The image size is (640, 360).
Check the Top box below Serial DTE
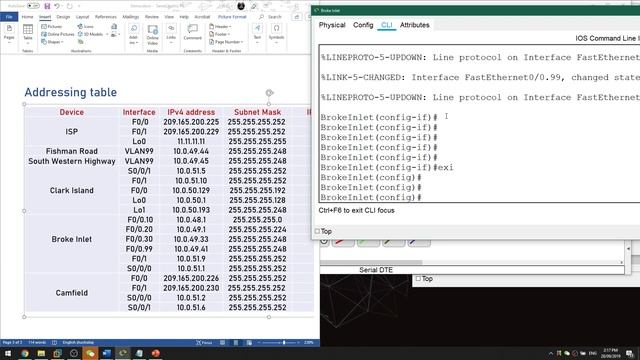point(418,279)
